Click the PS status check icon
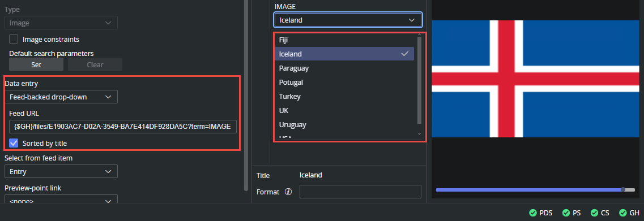The width and height of the screenshot is (644, 221). [566, 213]
